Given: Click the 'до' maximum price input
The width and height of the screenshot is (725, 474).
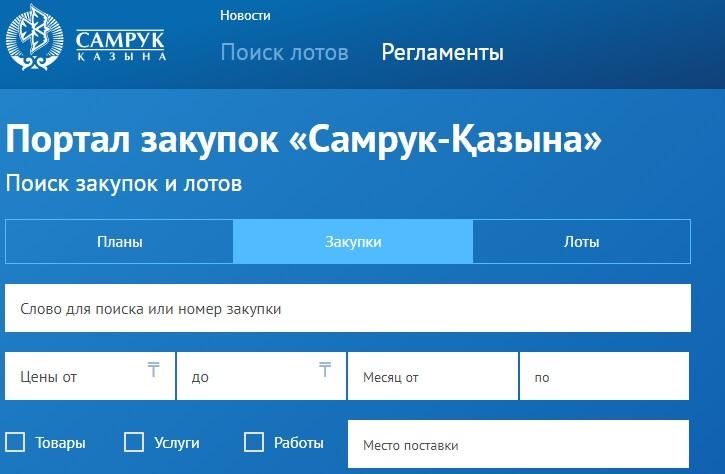Looking at the screenshot, I should [261, 376].
